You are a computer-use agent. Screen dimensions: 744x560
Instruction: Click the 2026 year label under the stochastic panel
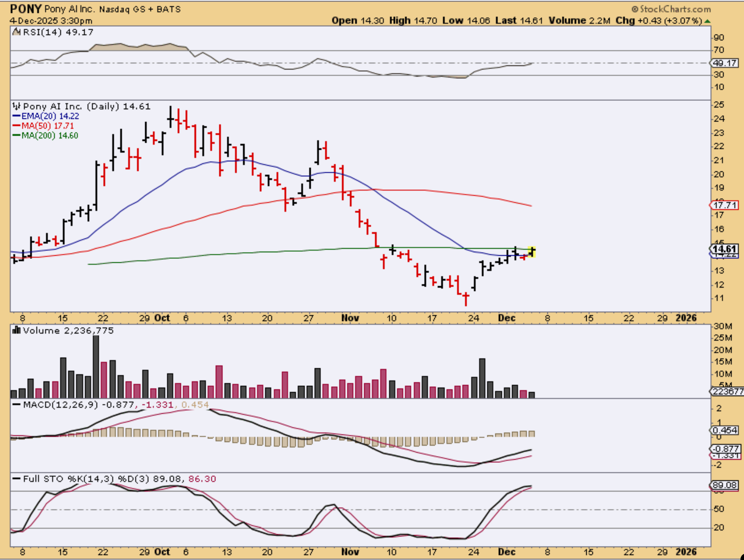(686, 552)
